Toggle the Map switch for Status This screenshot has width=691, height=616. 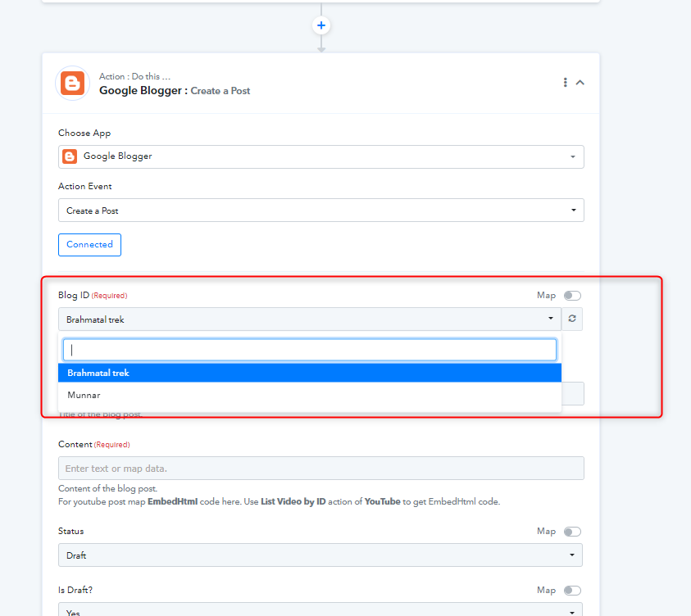click(x=572, y=532)
